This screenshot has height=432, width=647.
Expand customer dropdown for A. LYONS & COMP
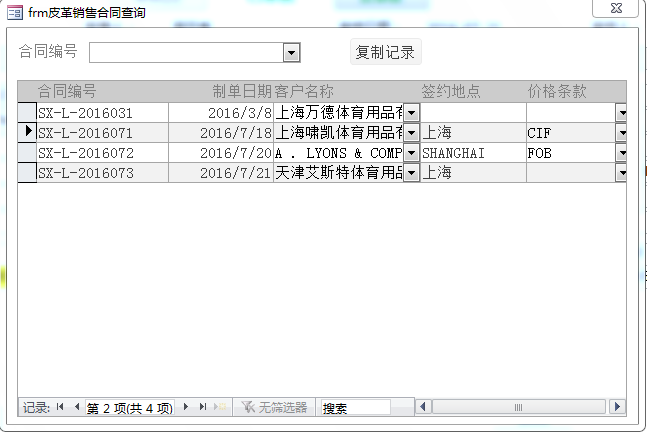(x=411, y=153)
